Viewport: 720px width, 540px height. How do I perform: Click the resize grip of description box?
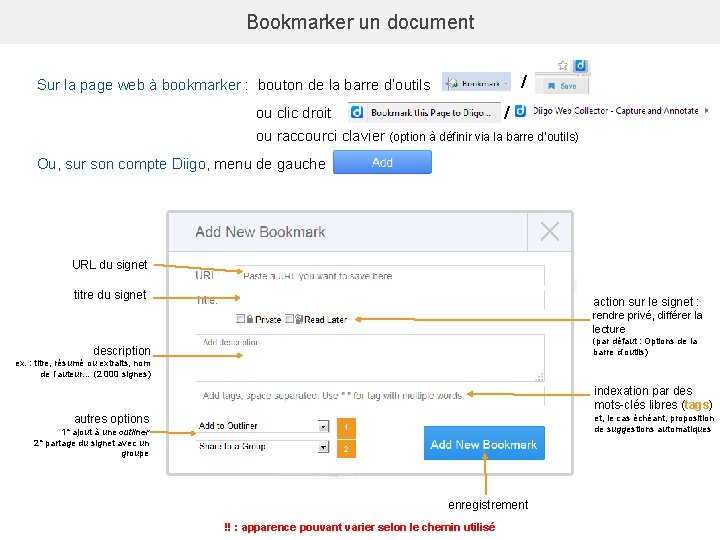[x=540, y=377]
